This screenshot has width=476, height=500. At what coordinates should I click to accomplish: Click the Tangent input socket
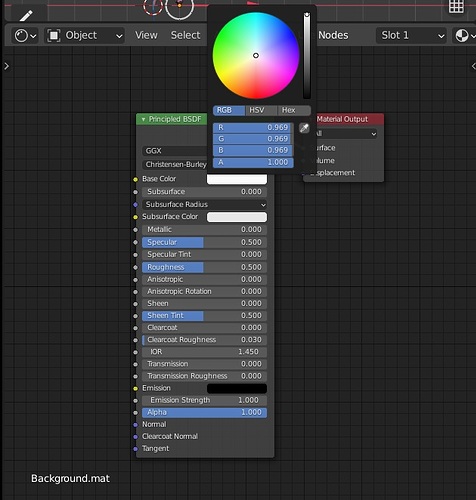(x=135, y=449)
